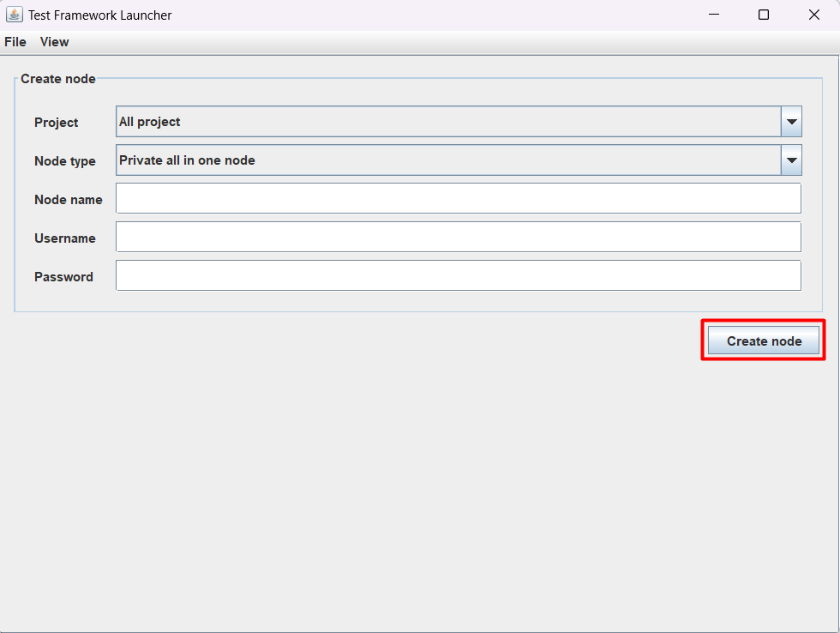The width and height of the screenshot is (840, 633).
Task: Click the 'Username' field label
Action: pyautogui.click(x=65, y=238)
